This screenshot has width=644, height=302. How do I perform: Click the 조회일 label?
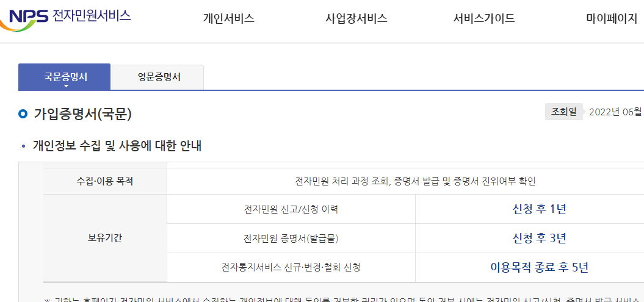tap(563, 112)
